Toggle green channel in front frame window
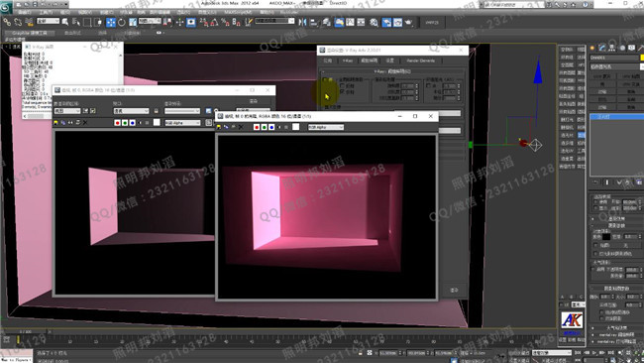This screenshot has height=363, width=644. click(x=264, y=127)
